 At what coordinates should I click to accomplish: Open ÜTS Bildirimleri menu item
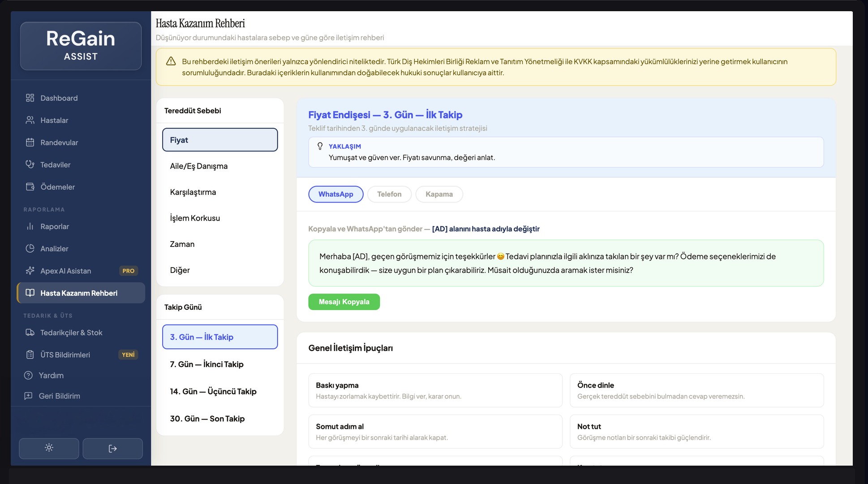coord(65,355)
